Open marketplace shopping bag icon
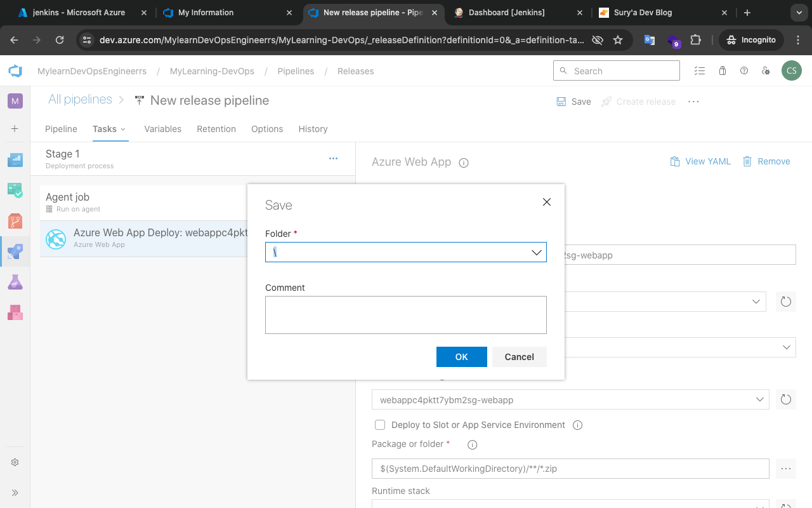The height and width of the screenshot is (508, 812). click(722, 71)
